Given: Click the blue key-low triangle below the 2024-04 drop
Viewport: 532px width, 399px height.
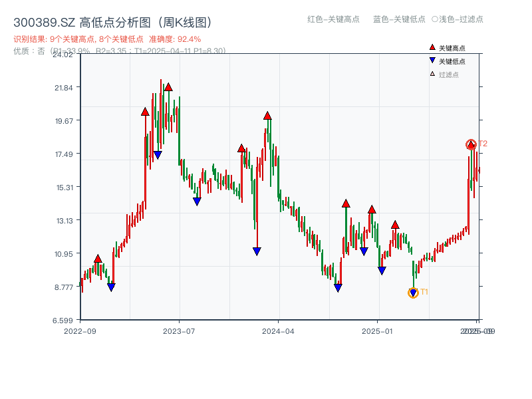Looking at the screenshot, I should coord(256,251).
